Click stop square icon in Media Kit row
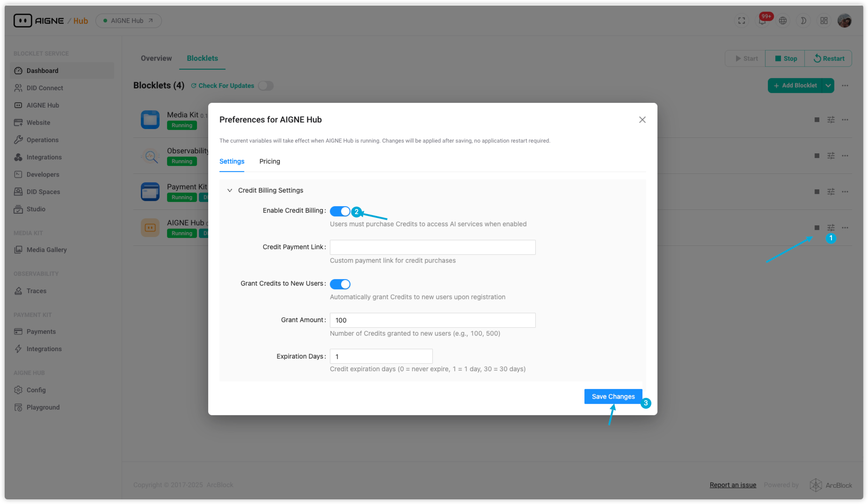The height and width of the screenshot is (504, 868). coord(817,120)
